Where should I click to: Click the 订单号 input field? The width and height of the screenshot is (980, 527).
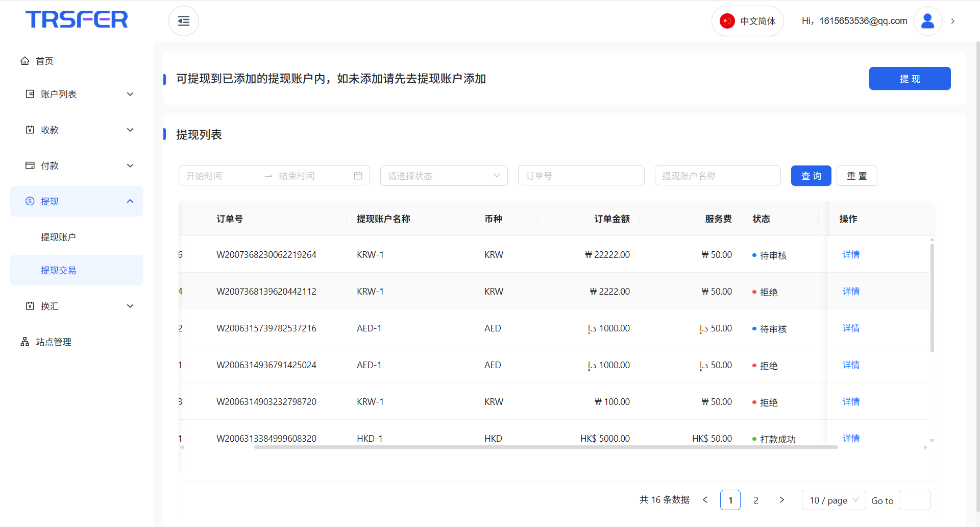581,176
